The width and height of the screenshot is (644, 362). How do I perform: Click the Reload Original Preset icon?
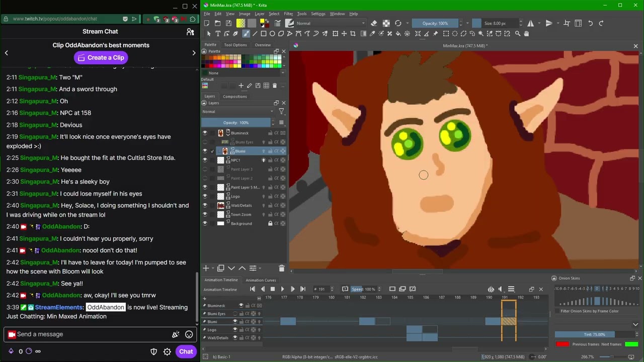pos(398,23)
